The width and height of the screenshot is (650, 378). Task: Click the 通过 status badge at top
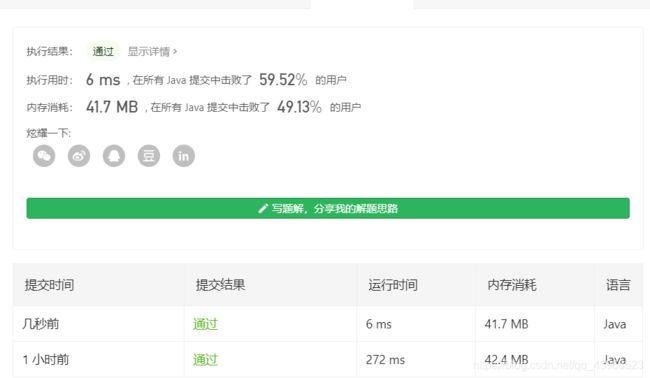(x=103, y=51)
